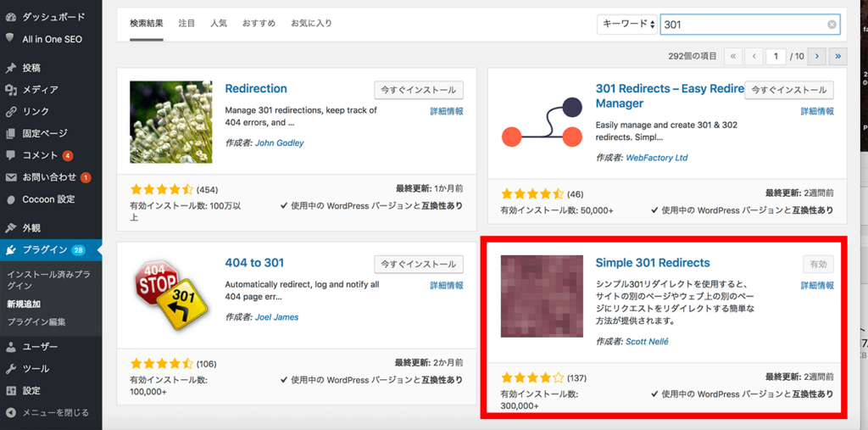Viewport: 868px width, 430px height.
Task: Open author John Godley link
Action: [x=280, y=143]
